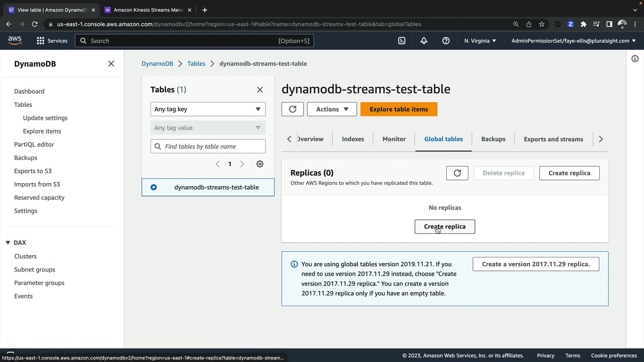Collapse the DAX section
Image resolution: width=644 pixels, height=362 pixels.
[8, 242]
